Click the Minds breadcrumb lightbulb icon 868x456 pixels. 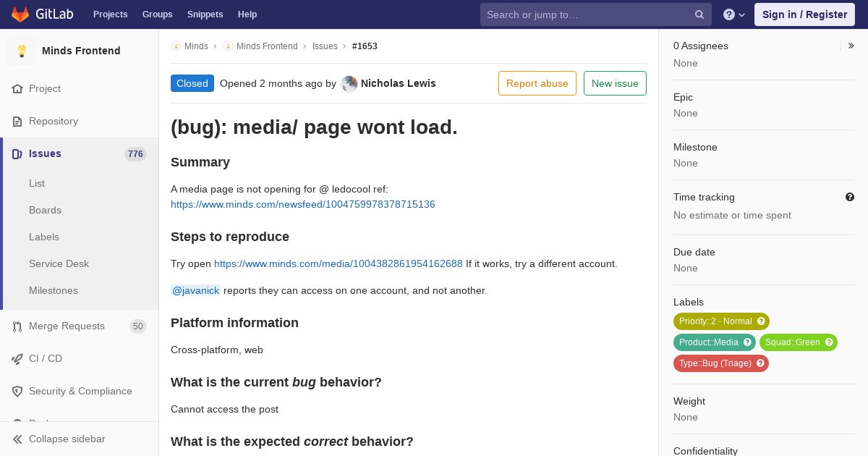point(176,46)
